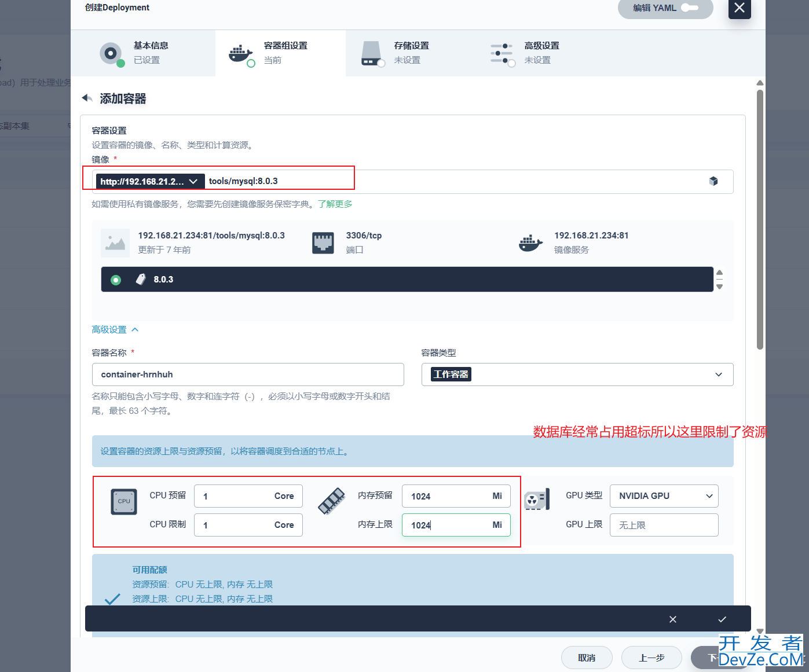Viewport: 809px width, 672px height.
Task: Click the 更新于 7 年前 text
Action: (164, 250)
